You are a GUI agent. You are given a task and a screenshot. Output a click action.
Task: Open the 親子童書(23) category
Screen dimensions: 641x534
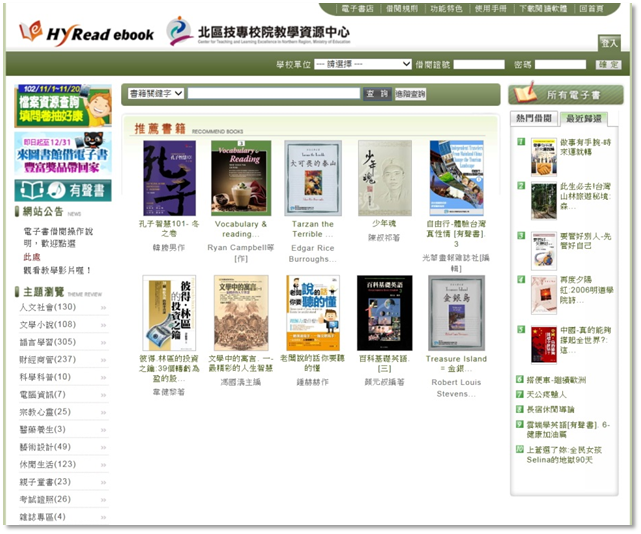click(45, 482)
